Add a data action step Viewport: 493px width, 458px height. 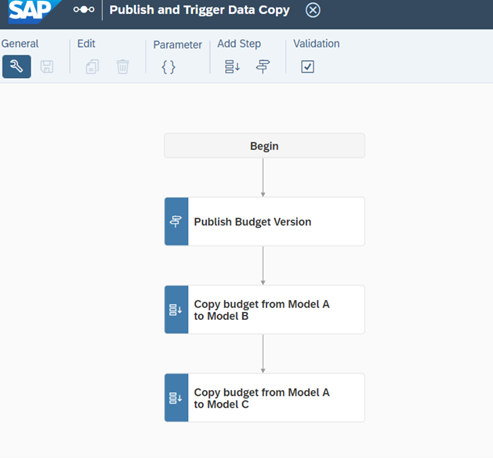(x=232, y=67)
